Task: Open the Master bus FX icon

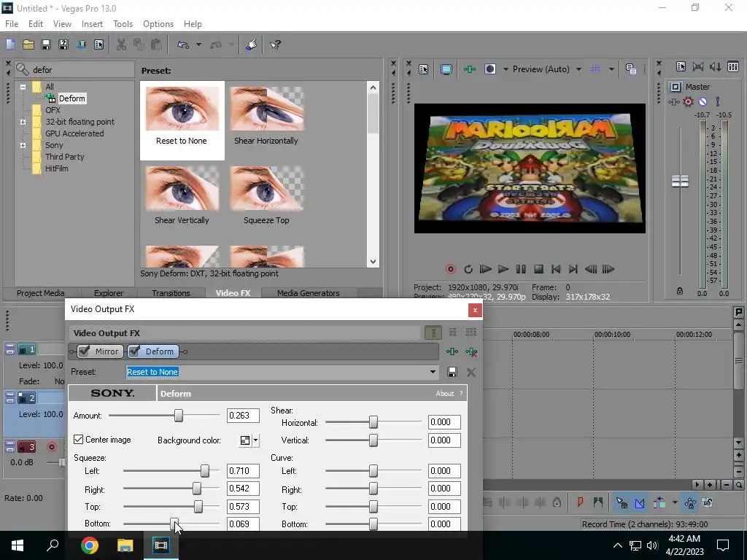Action: pos(673,101)
